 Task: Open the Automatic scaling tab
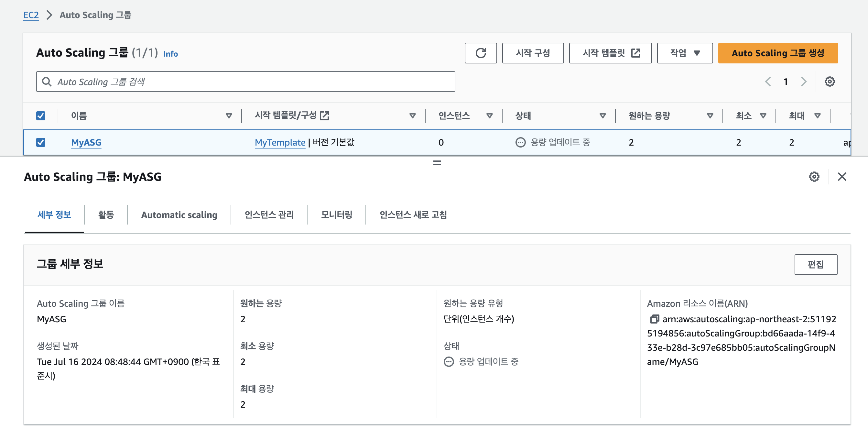[x=179, y=215]
